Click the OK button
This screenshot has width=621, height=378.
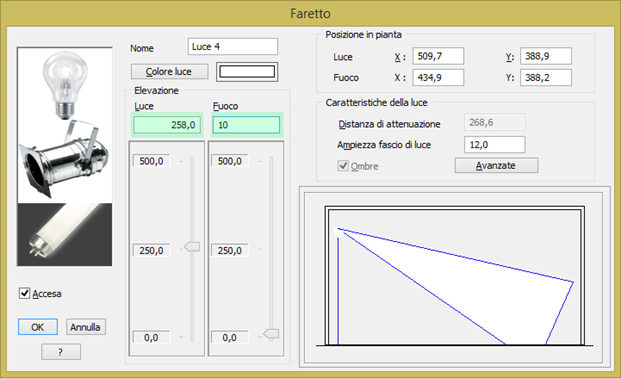[x=38, y=327]
